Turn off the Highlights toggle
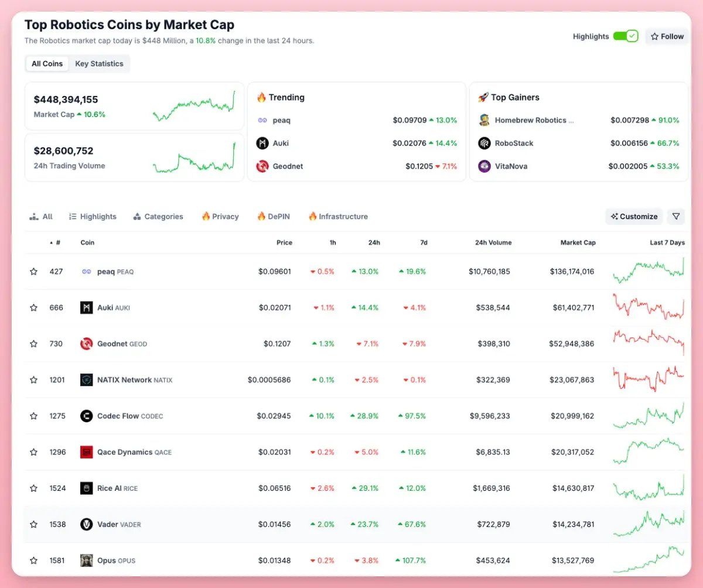The height and width of the screenshot is (588, 703). [x=625, y=36]
